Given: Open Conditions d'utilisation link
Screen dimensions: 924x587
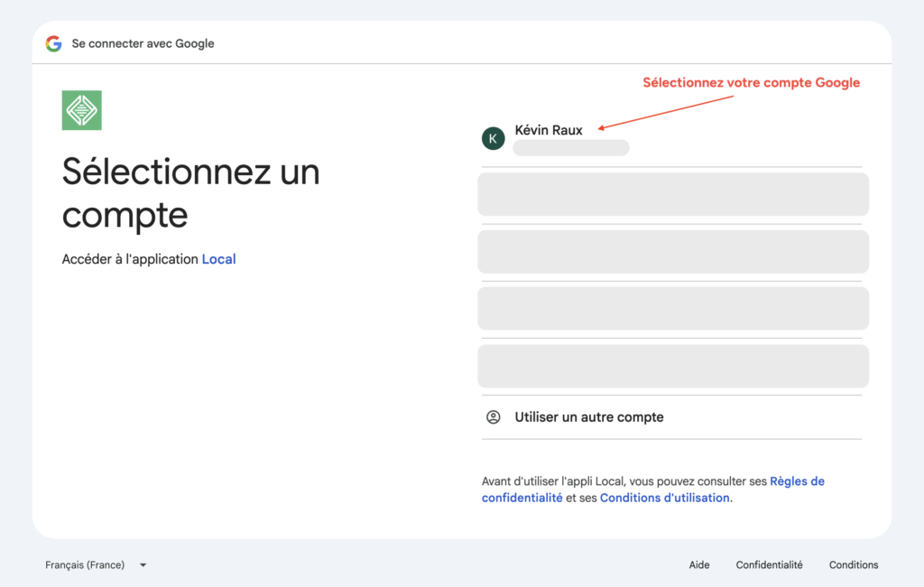Looking at the screenshot, I should (x=665, y=498).
